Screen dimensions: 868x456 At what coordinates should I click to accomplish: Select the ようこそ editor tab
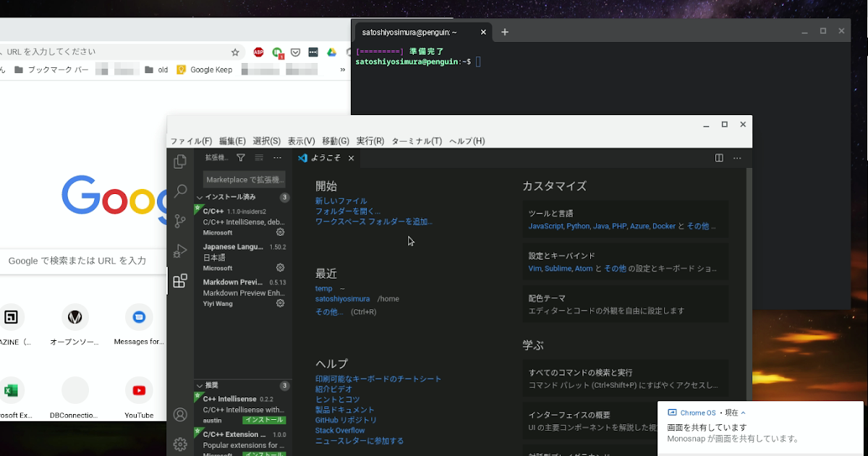pos(328,158)
